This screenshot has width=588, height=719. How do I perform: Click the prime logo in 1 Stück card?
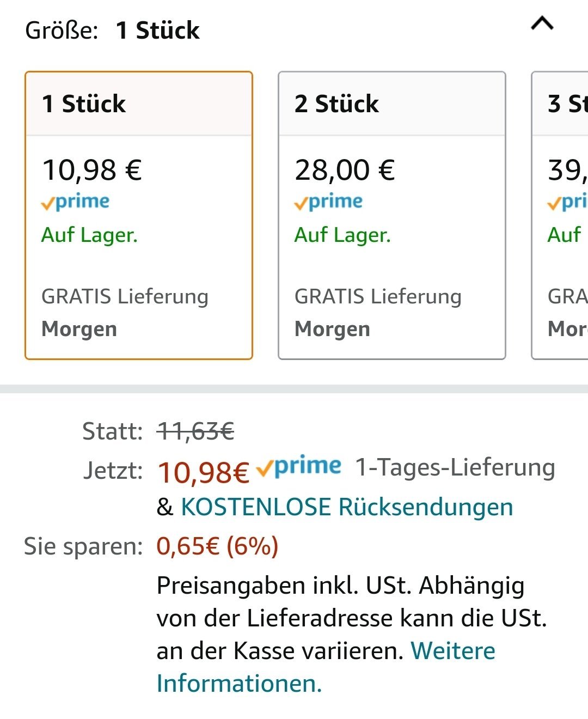[76, 202]
